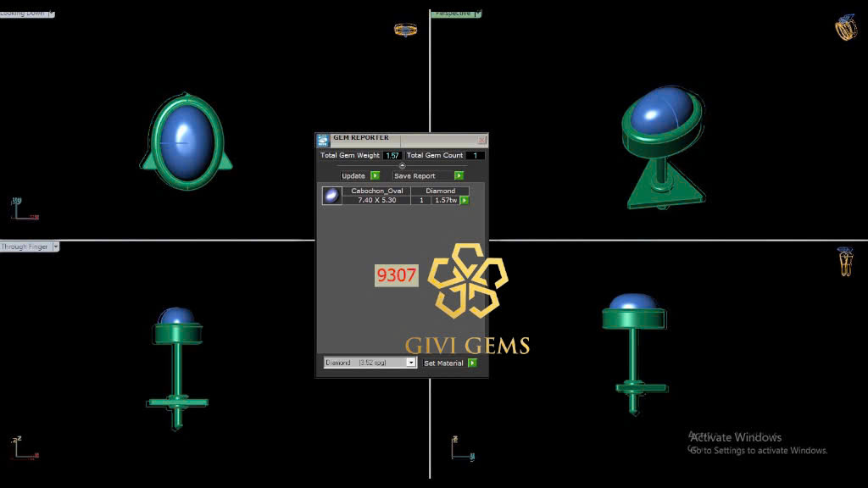Click the green Set Material arrow
The image size is (868, 488).
coord(472,363)
